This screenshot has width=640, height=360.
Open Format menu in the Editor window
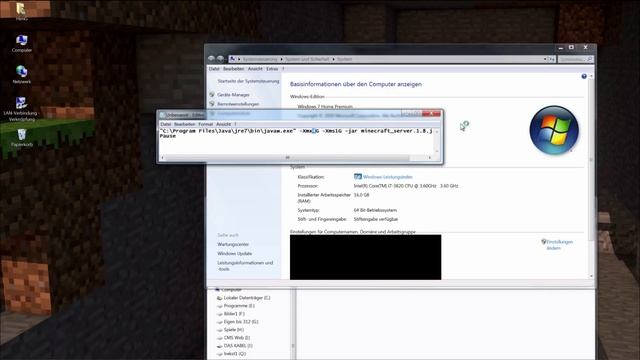[206, 124]
